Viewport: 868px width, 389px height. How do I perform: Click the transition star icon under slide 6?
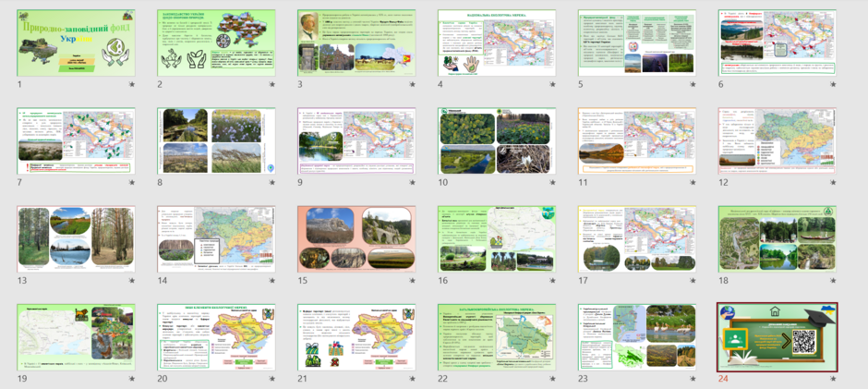833,84
